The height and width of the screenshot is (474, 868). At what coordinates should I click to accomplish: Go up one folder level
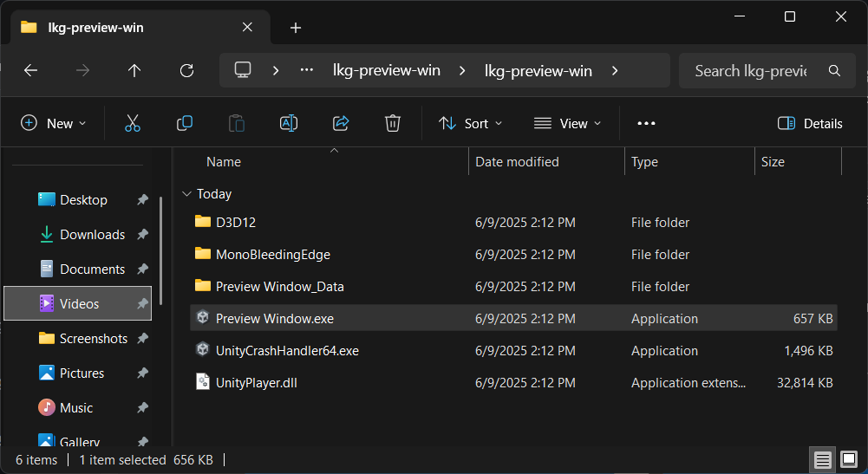point(134,71)
